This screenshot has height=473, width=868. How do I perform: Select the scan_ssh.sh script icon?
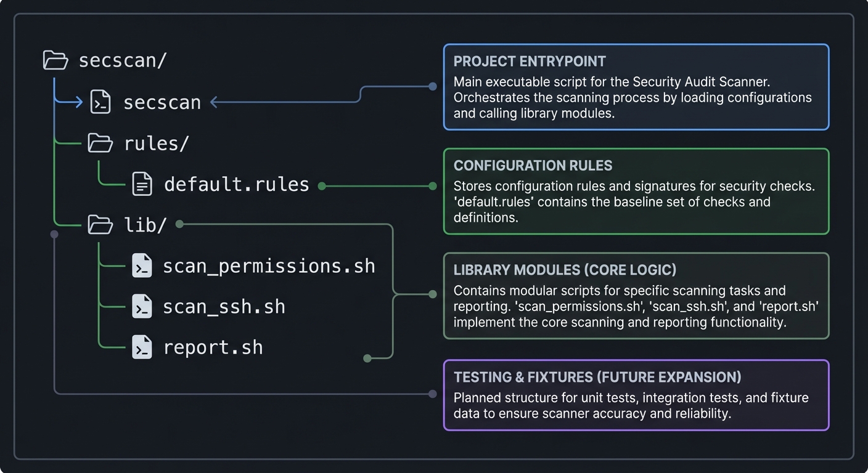(141, 306)
